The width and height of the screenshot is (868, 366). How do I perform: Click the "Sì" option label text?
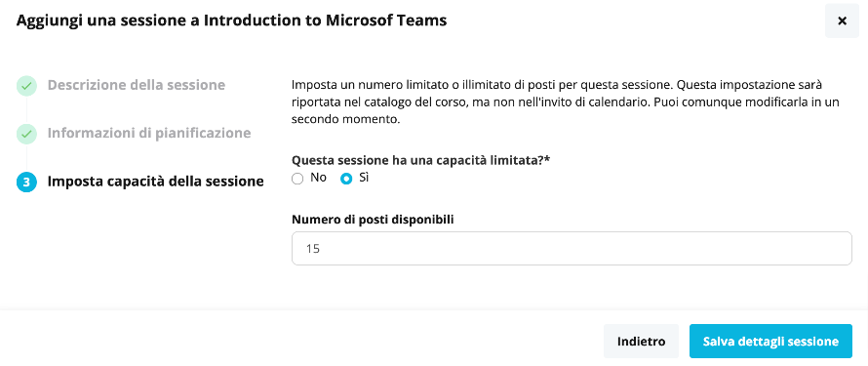point(364,178)
